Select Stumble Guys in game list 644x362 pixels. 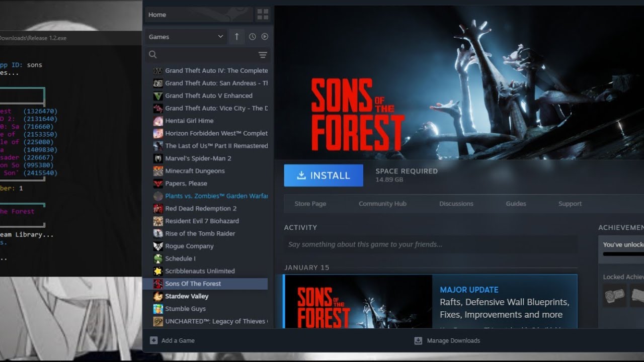(x=205, y=309)
